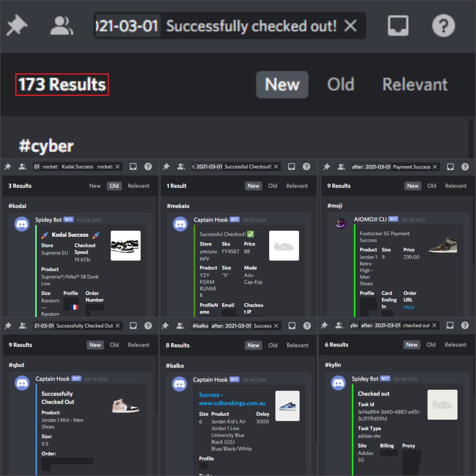
Task: Open pinned messages in the kodai panel
Action: 8,167
